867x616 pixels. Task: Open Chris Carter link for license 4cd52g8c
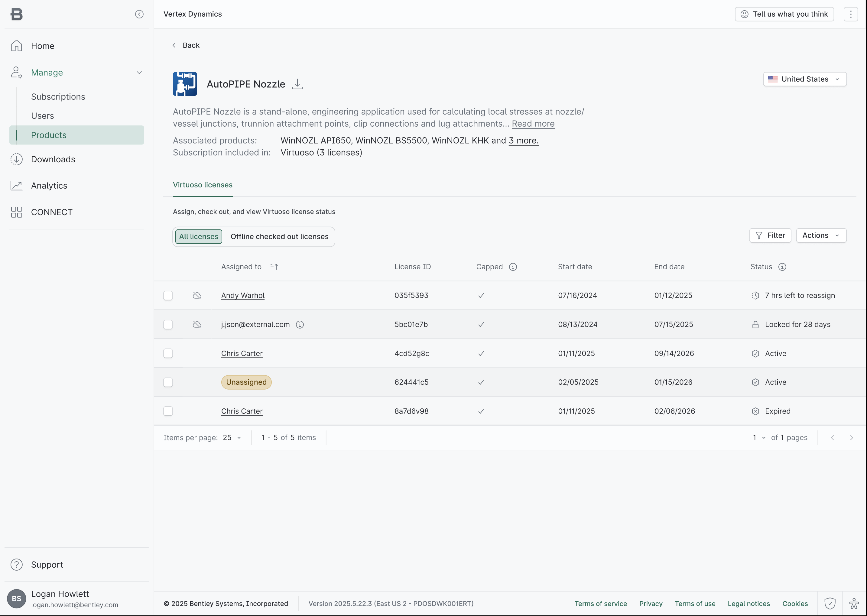242,353
